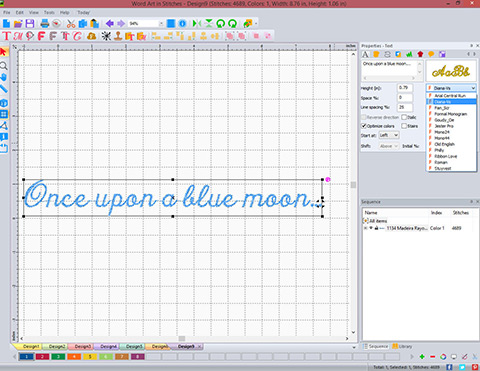Viewport: 480px width, 371px height.
Task: Flip the design vertically
Action: point(209,23)
